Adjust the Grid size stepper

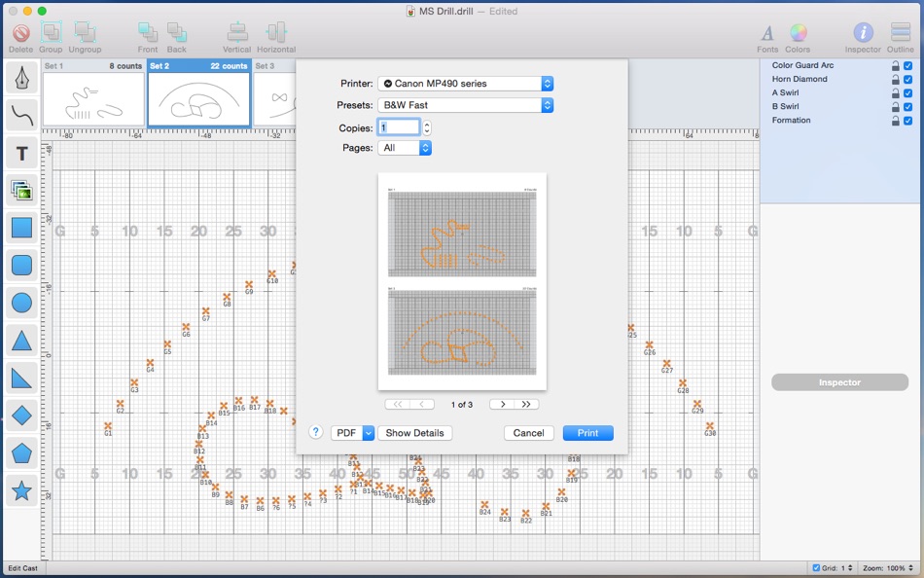[x=850, y=568]
